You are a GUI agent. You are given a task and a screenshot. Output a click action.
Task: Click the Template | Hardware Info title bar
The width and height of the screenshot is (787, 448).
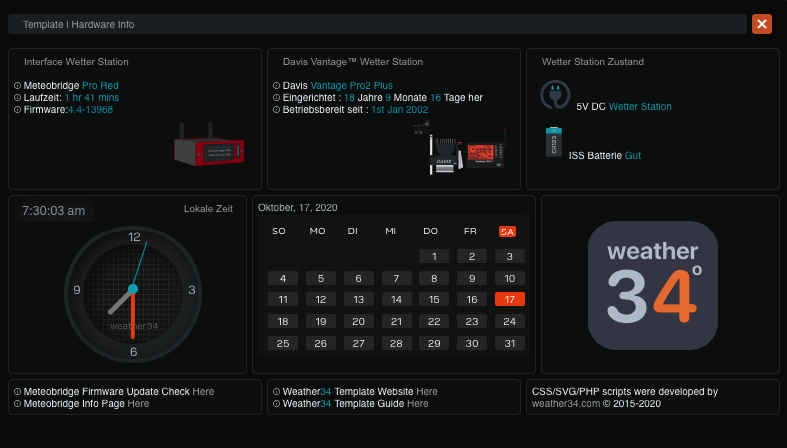pos(377,24)
